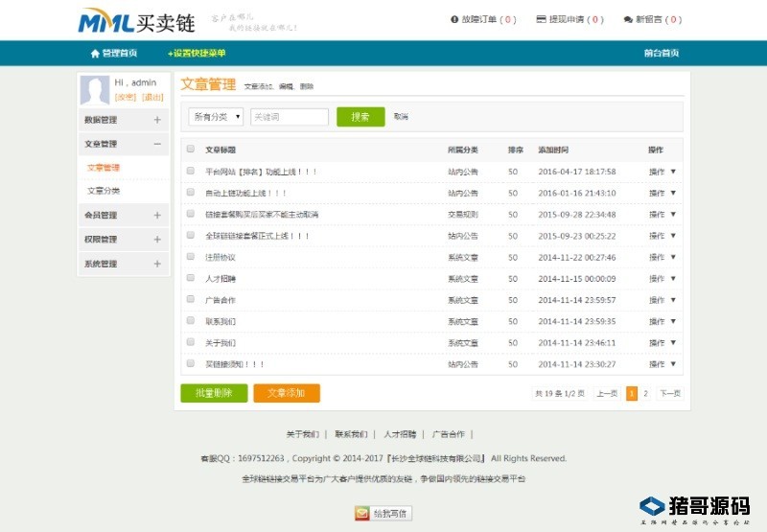Viewport: 767px width, 532px height.
Task: Click the 关键词 search input field
Action: pos(289,117)
